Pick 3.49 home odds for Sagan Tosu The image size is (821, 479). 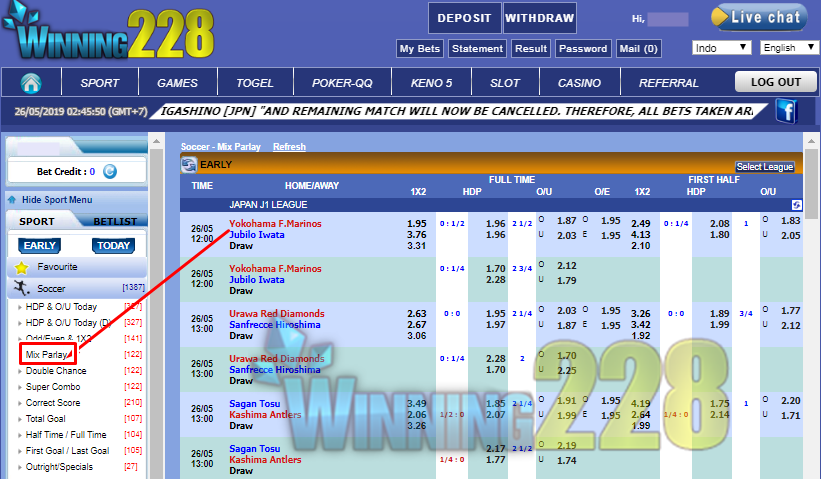pyautogui.click(x=417, y=404)
